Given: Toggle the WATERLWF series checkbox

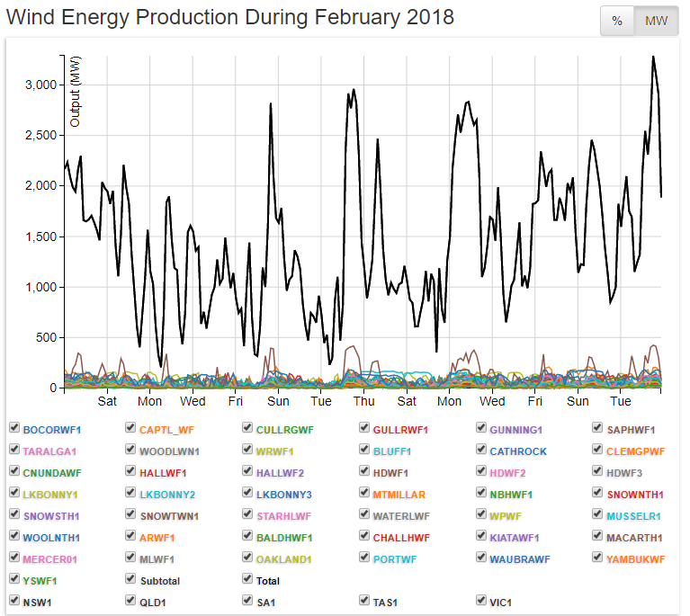Looking at the screenshot, I should [364, 515].
